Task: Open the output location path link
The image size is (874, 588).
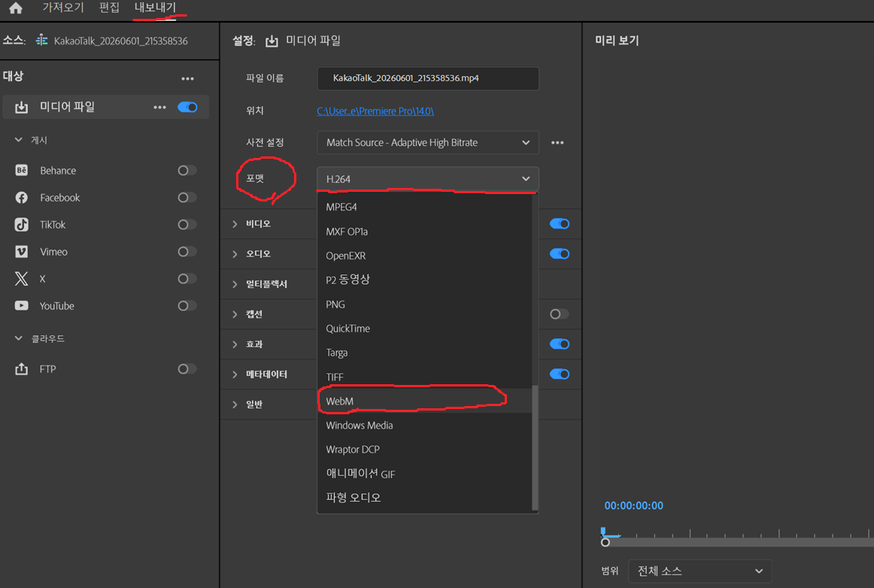Action: pos(375,111)
